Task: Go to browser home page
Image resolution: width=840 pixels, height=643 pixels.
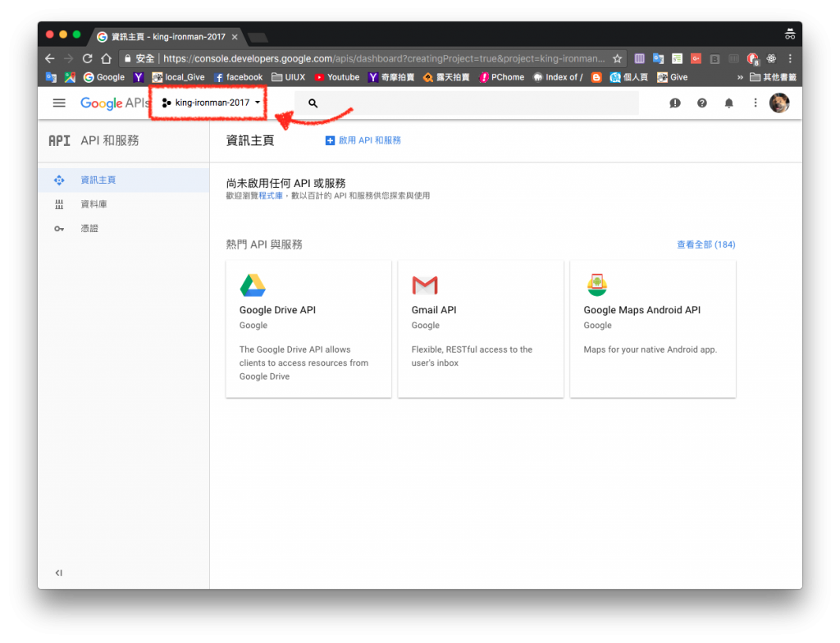Action: pos(106,58)
